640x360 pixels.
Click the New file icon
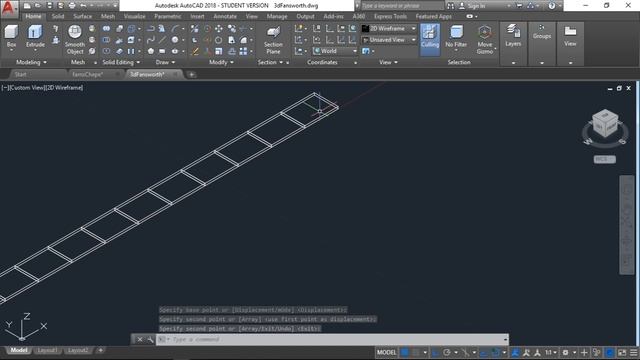[27, 6]
